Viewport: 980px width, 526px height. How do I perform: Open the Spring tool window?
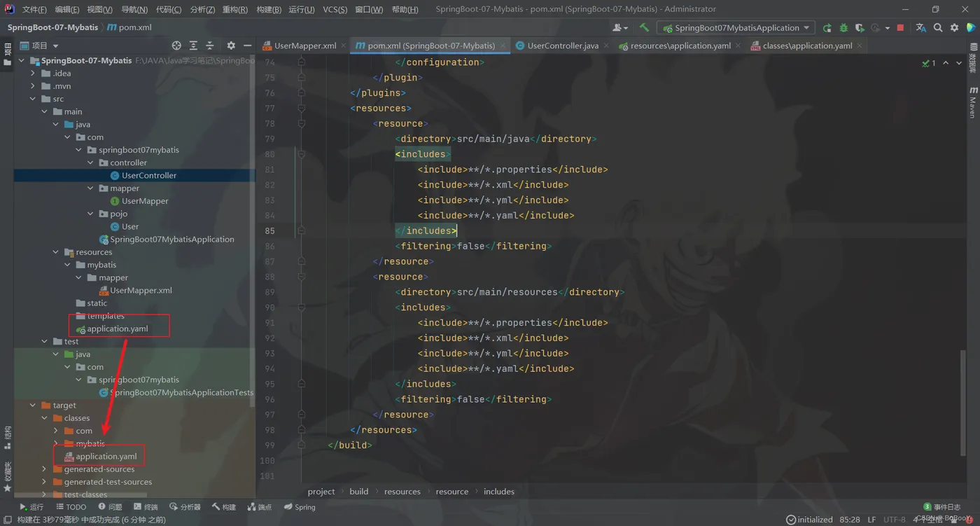point(300,507)
